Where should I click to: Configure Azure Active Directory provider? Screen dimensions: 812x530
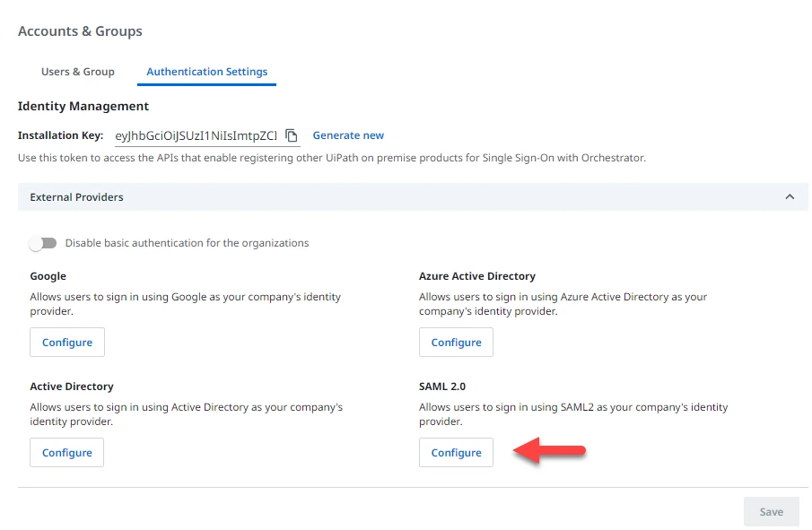(x=456, y=342)
